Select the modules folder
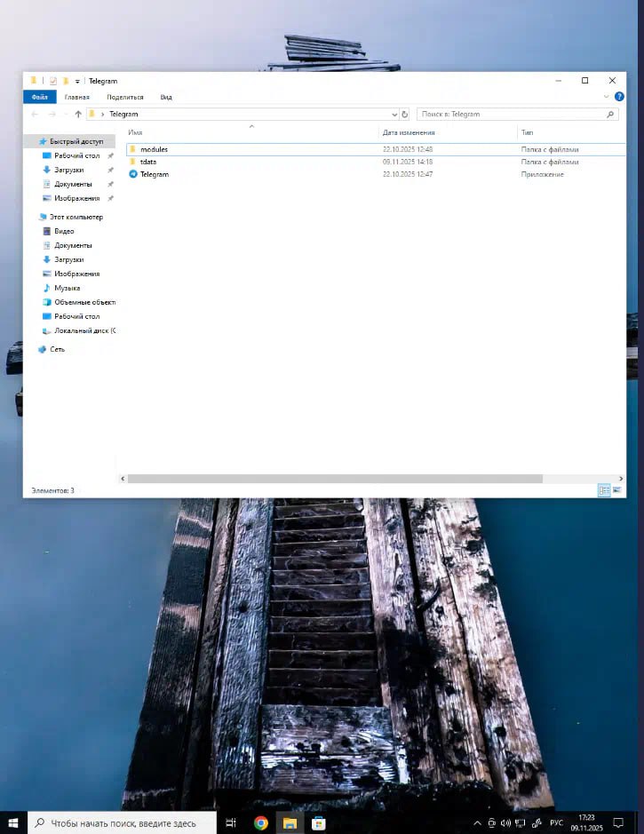Image resolution: width=644 pixels, height=834 pixels. [x=153, y=149]
